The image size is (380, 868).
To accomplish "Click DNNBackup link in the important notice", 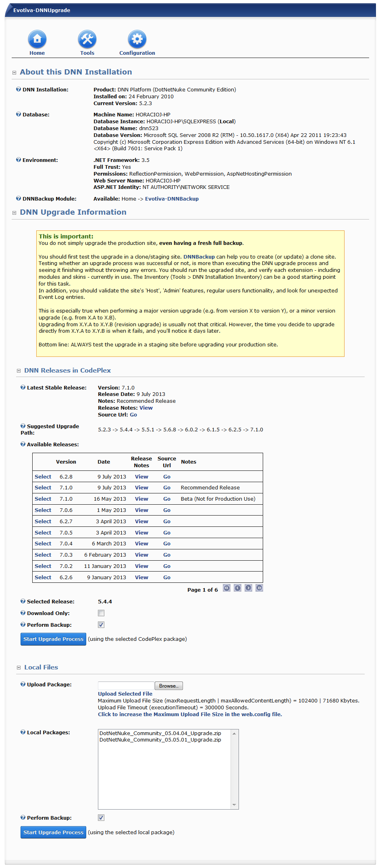I will pos(199,257).
